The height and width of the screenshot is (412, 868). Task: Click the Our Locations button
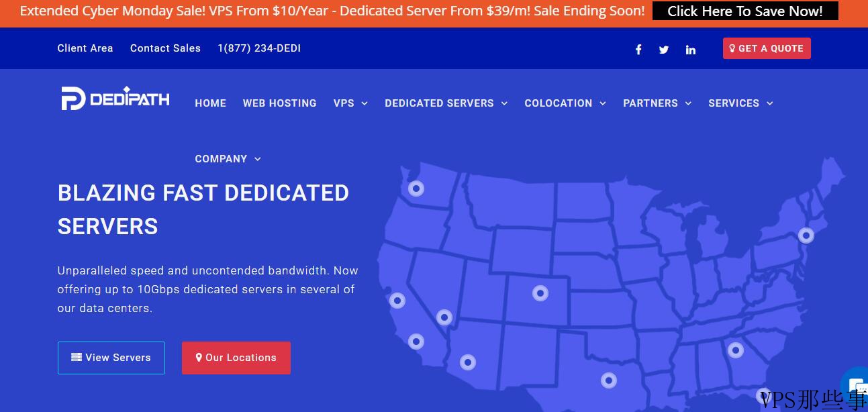(236, 358)
